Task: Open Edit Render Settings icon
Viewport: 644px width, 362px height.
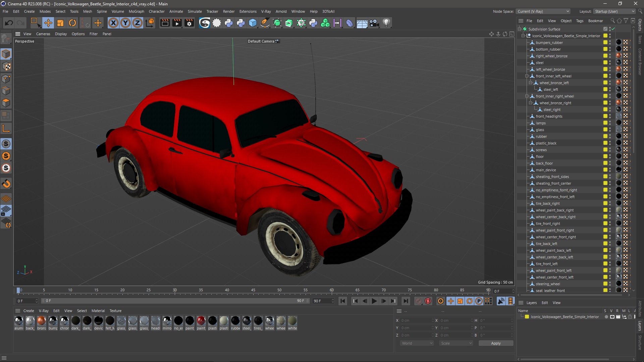Action: tap(189, 23)
